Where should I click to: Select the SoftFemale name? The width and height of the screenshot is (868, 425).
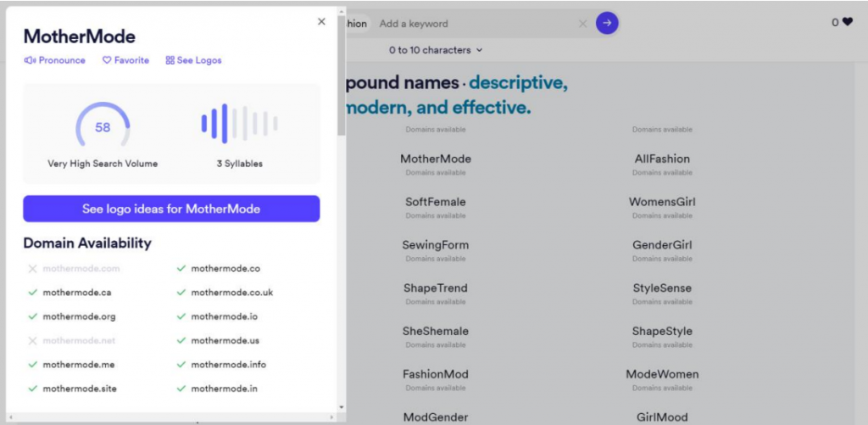pos(436,202)
